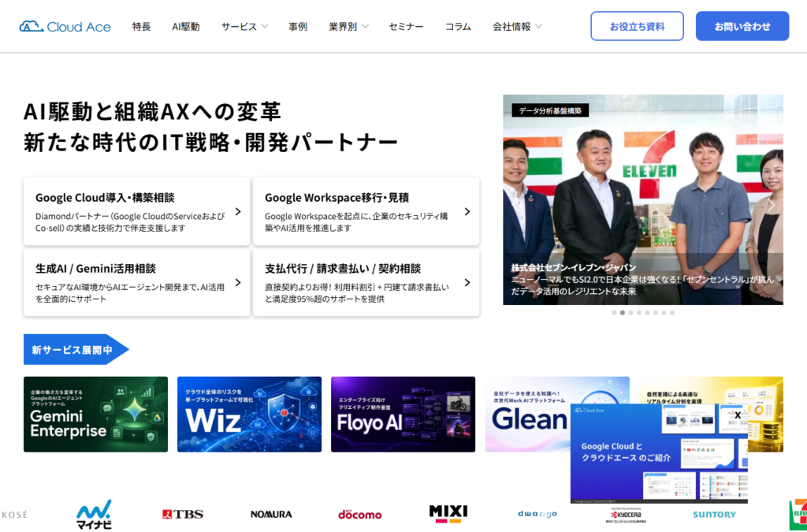Screen dimensions: 807x532
Task: Open Google Workspace移行・見積 card
Action: click(366, 211)
